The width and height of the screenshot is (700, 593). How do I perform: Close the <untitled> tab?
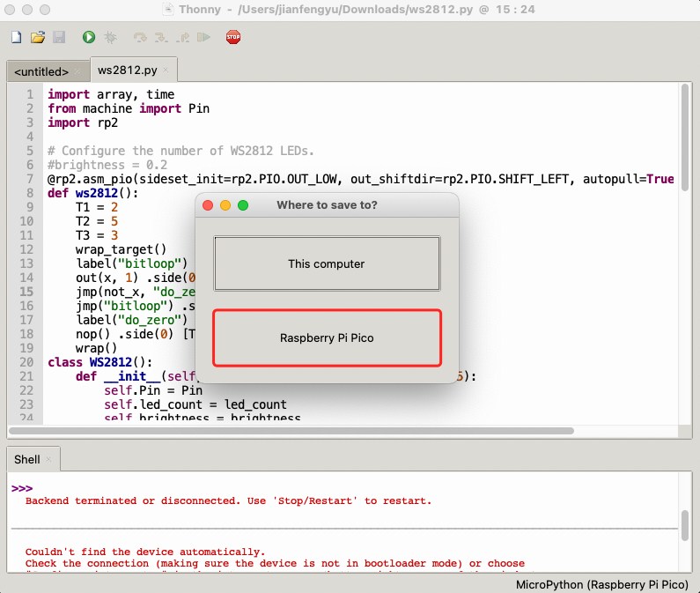[77, 71]
